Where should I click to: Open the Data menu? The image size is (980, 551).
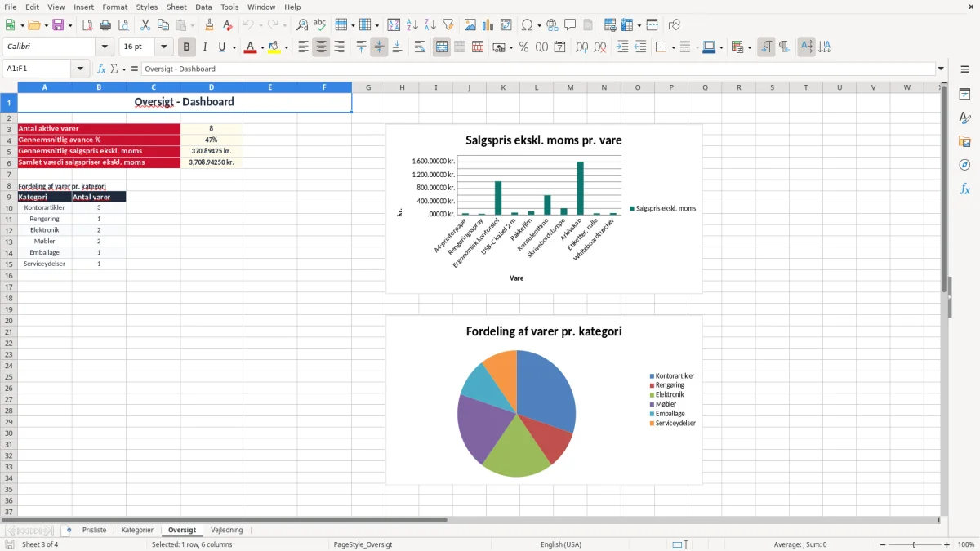click(x=203, y=7)
